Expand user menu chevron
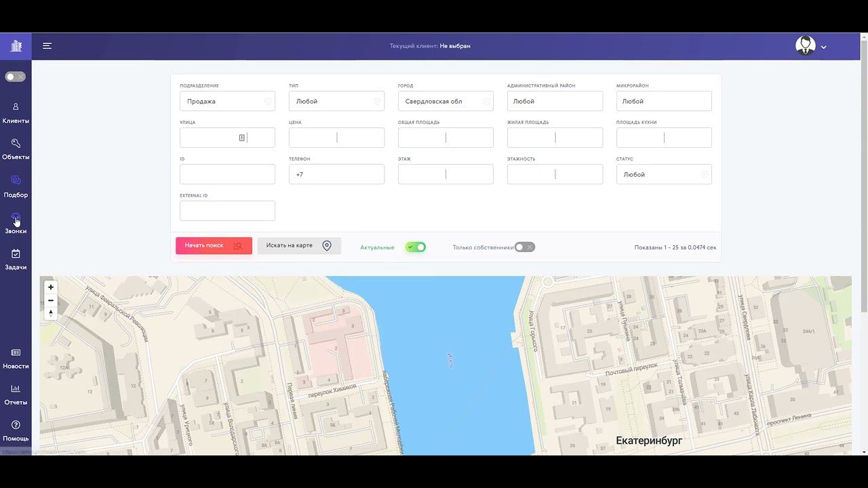 coord(824,47)
